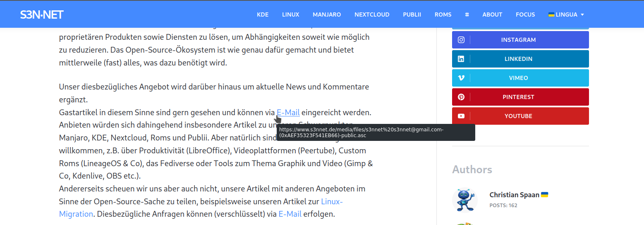Image resolution: width=644 pixels, height=225 pixels.
Task: Open the ROMS navigation item
Action: click(443, 15)
